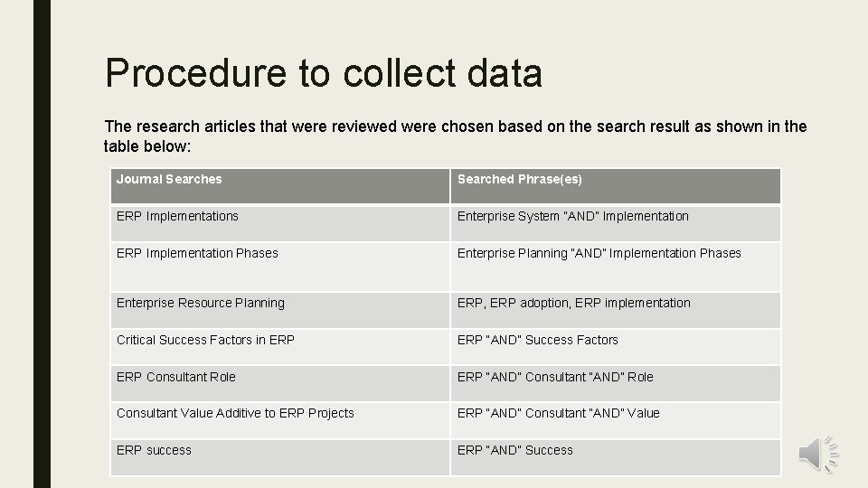Select the 'ERP success' cell
The width and height of the screenshot is (868, 488).
[x=280, y=457]
